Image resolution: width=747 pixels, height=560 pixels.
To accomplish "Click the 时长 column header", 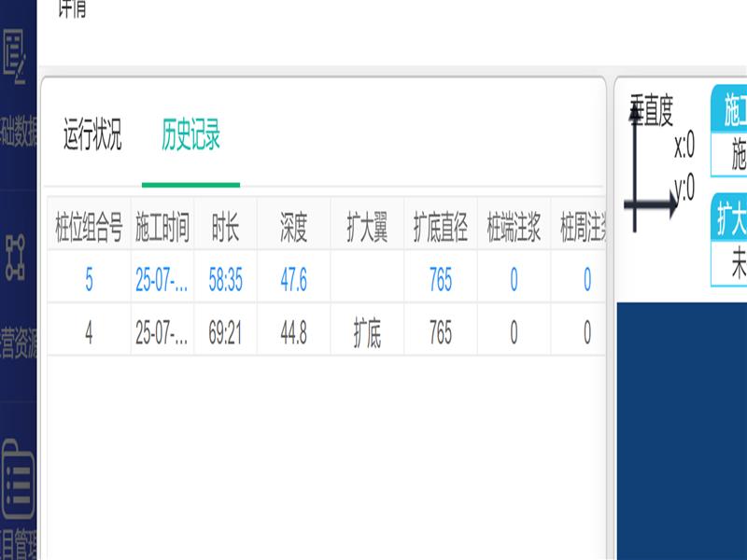I will pos(225,230).
